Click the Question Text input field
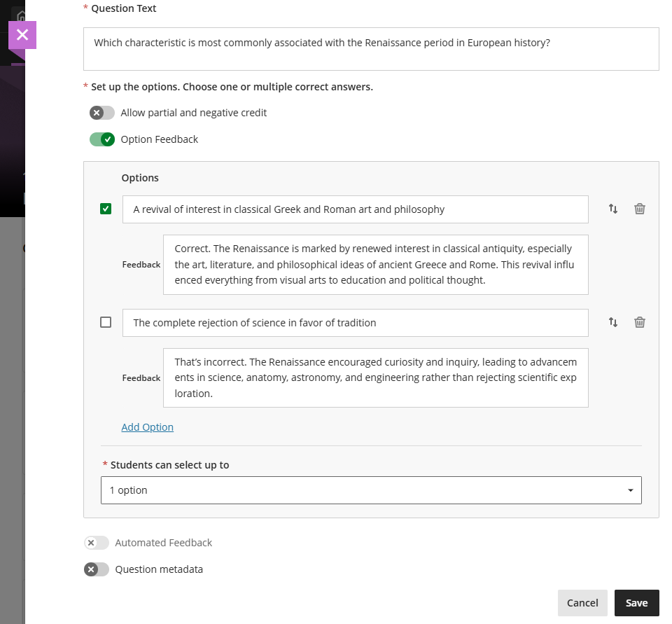The width and height of the screenshot is (672, 624). pos(371,49)
